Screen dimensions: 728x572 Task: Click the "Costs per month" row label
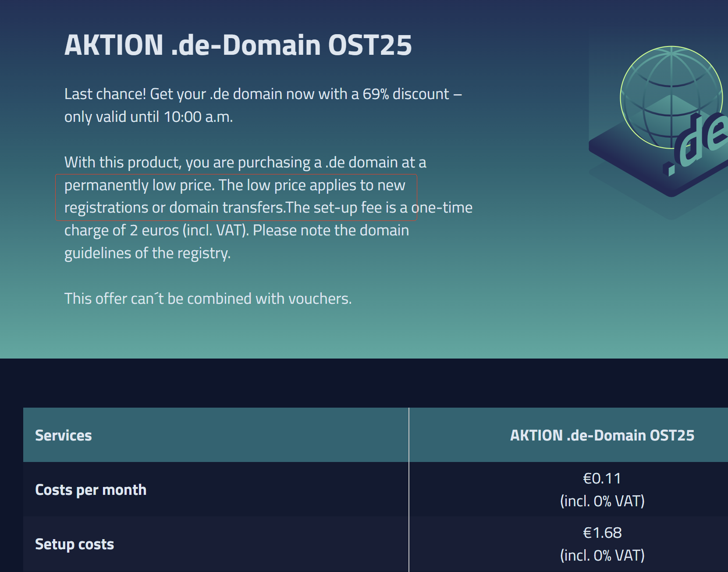(x=91, y=490)
